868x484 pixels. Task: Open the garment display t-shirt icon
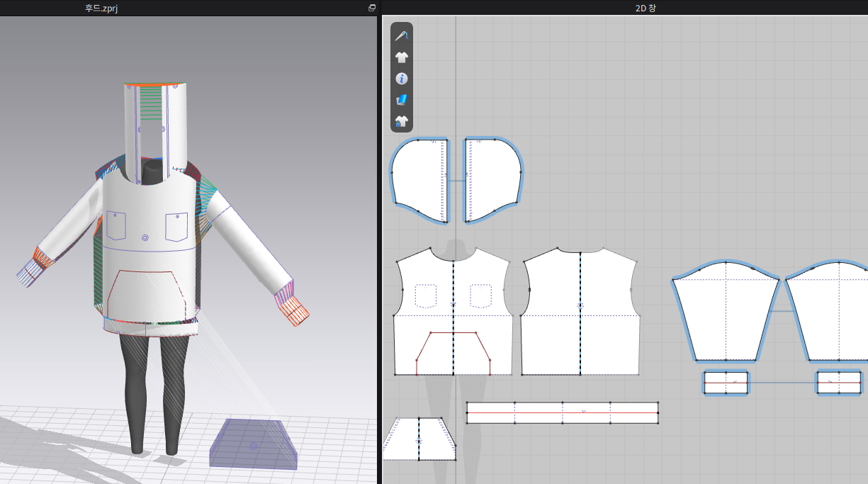(x=402, y=57)
